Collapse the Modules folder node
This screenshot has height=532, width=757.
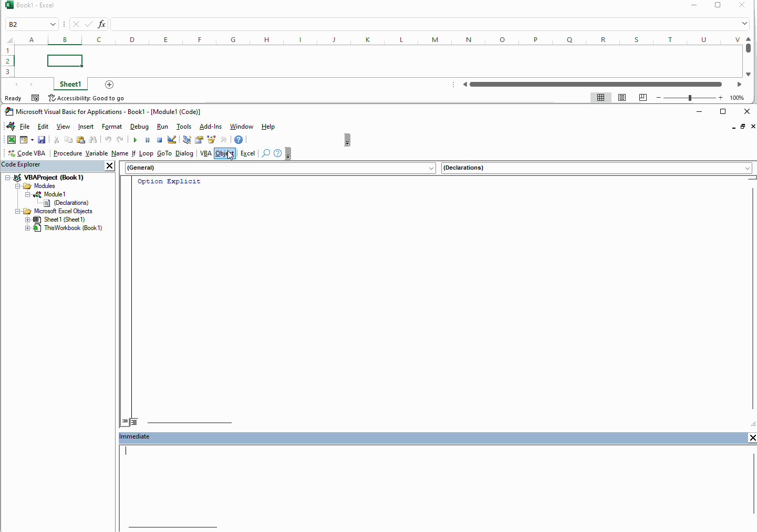click(x=18, y=186)
